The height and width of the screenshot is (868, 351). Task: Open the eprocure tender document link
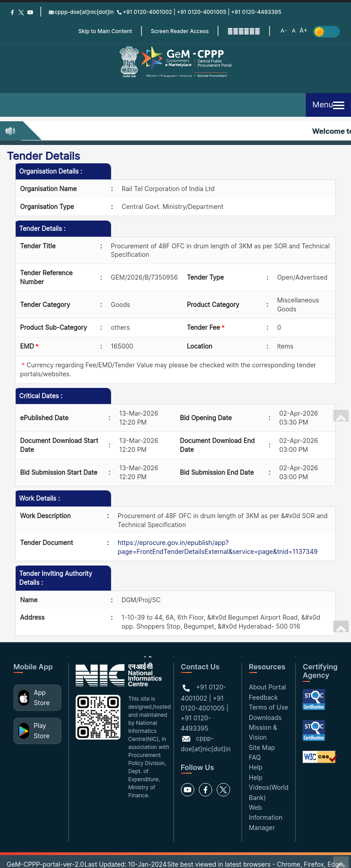tap(217, 547)
